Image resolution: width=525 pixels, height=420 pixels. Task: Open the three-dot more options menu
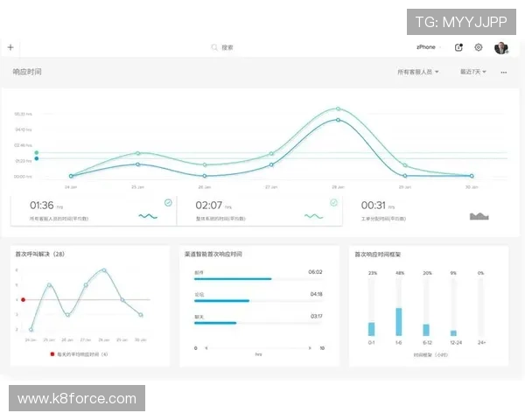503,73
